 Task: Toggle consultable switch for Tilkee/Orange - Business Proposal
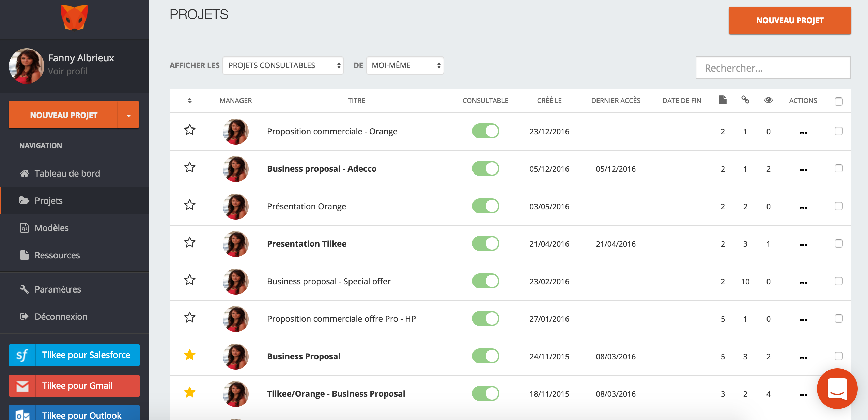pyautogui.click(x=485, y=393)
